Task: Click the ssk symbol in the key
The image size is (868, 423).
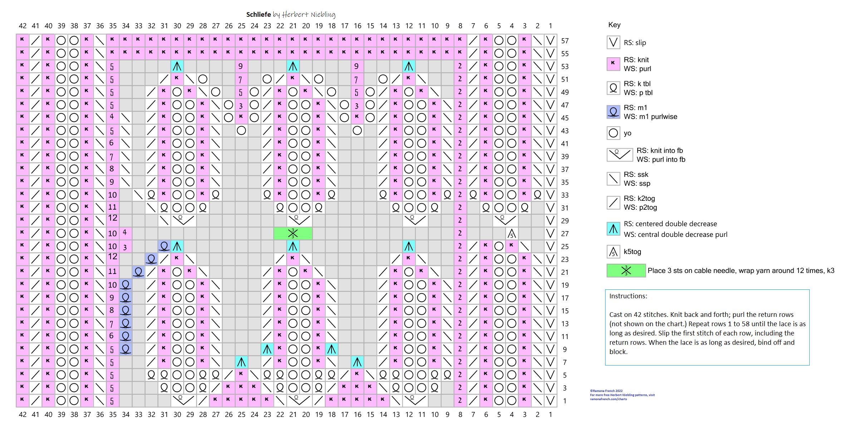Action: click(x=613, y=179)
